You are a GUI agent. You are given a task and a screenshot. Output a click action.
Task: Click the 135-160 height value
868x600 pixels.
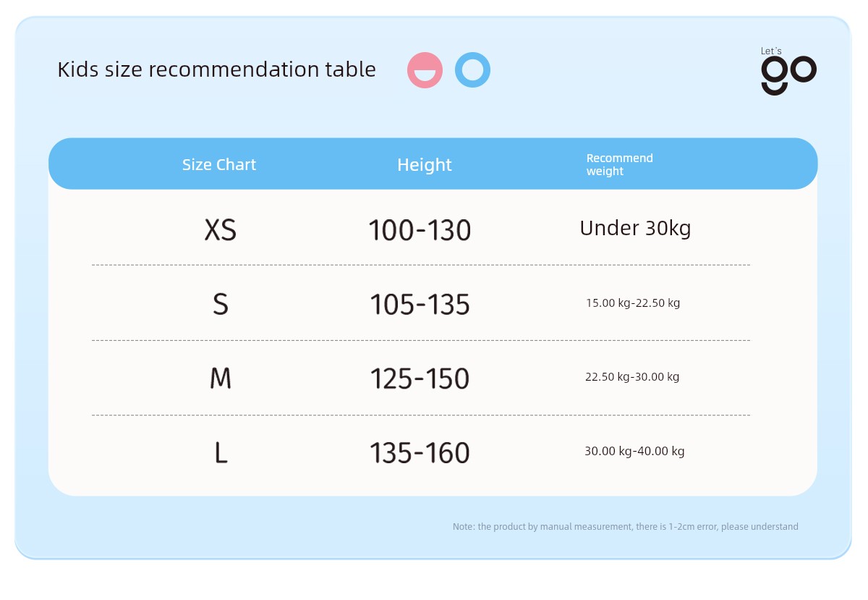(420, 453)
